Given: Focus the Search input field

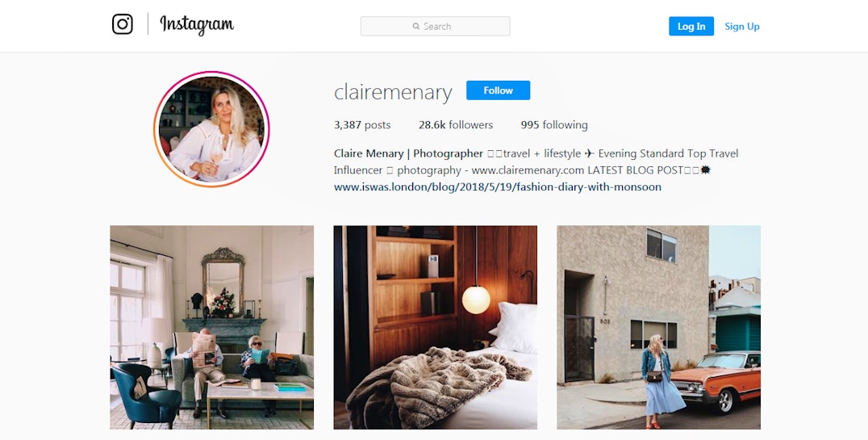Looking at the screenshot, I should coord(435,26).
